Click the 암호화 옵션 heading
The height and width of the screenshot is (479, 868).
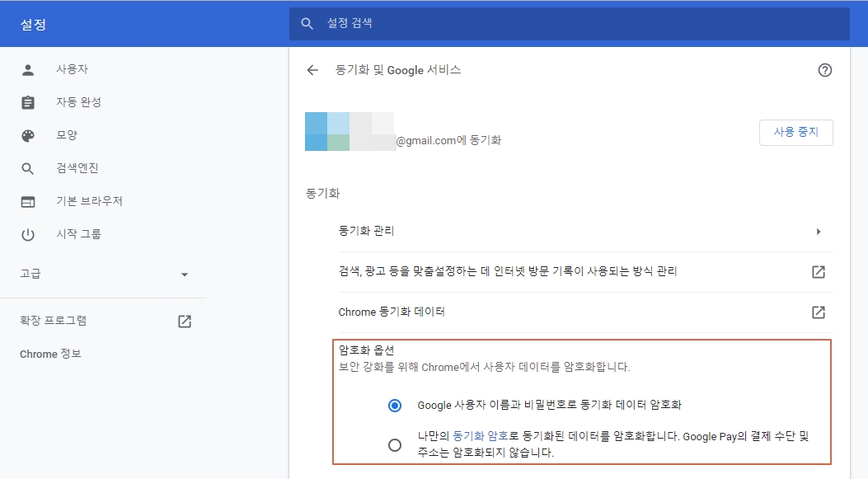click(366, 350)
